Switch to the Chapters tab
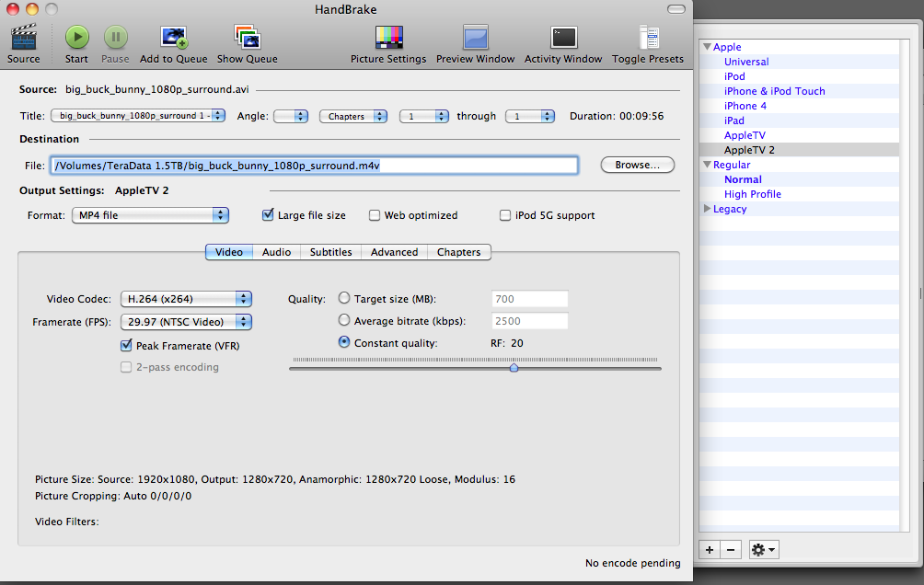 tap(459, 252)
